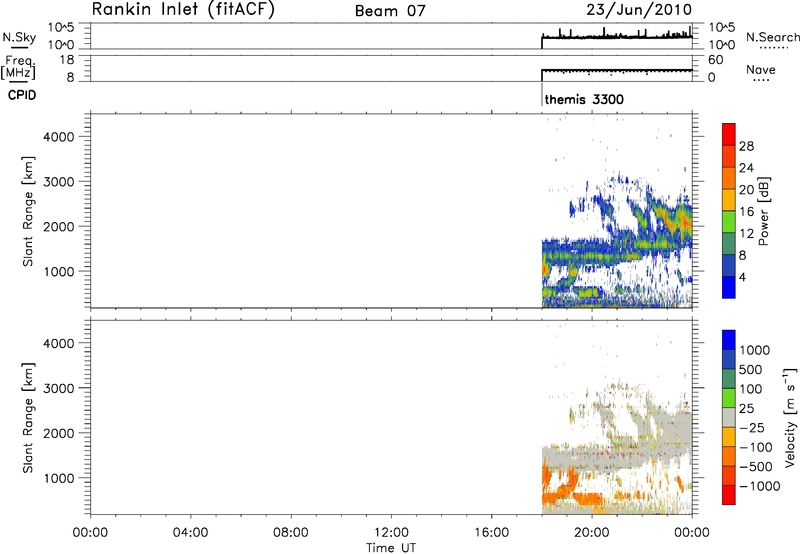Image resolution: width=800 pixels, height=554 pixels.
Task: Click the noise trace in N.Sky panel
Action: [616, 37]
